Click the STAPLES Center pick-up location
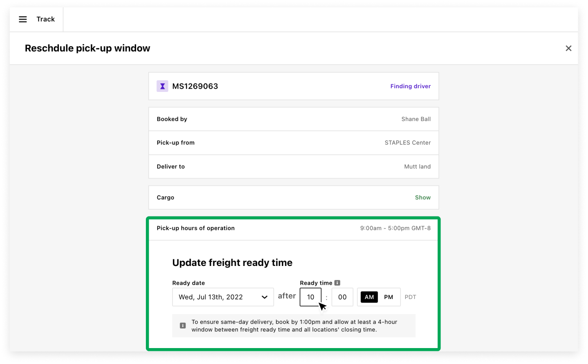588x364 pixels. click(x=408, y=143)
